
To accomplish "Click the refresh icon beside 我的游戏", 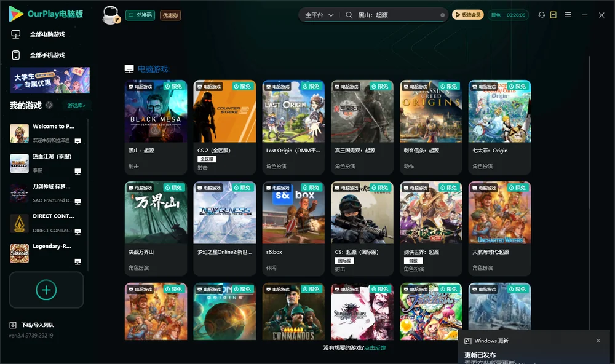I will [49, 105].
